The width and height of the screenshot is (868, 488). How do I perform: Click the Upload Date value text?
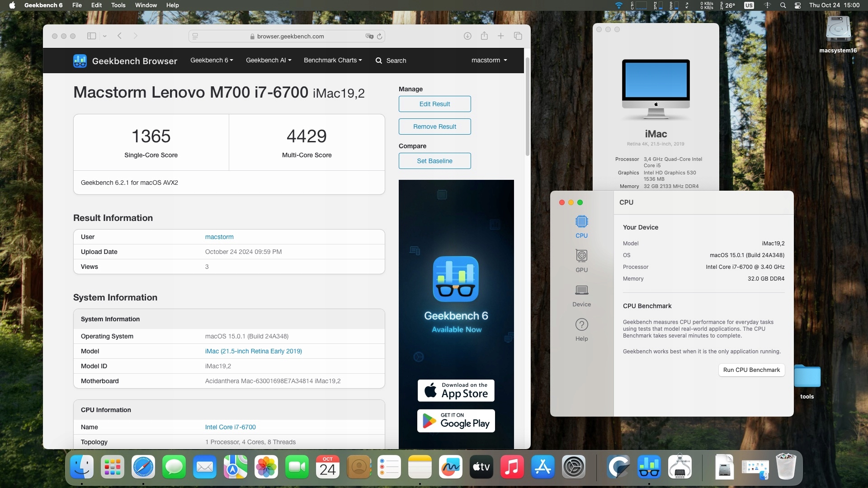pos(243,252)
